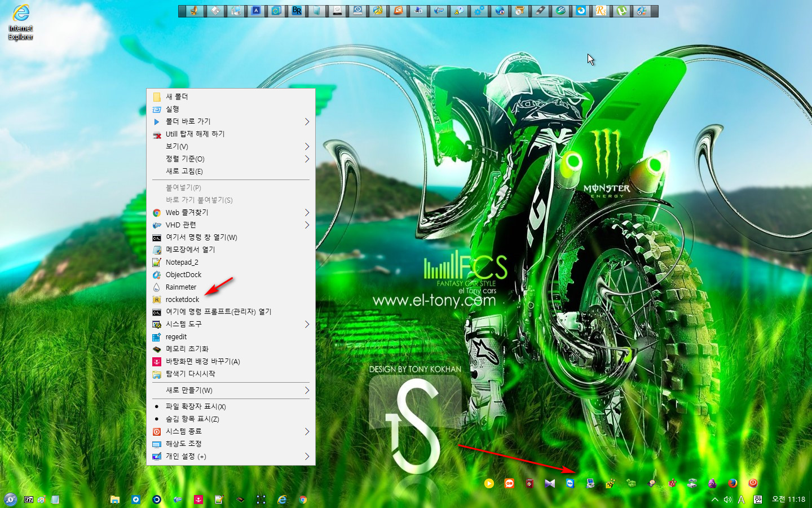Screen dimensions: 812x508
Task: Open the hard disk tool dock icon
Action: coord(651,483)
